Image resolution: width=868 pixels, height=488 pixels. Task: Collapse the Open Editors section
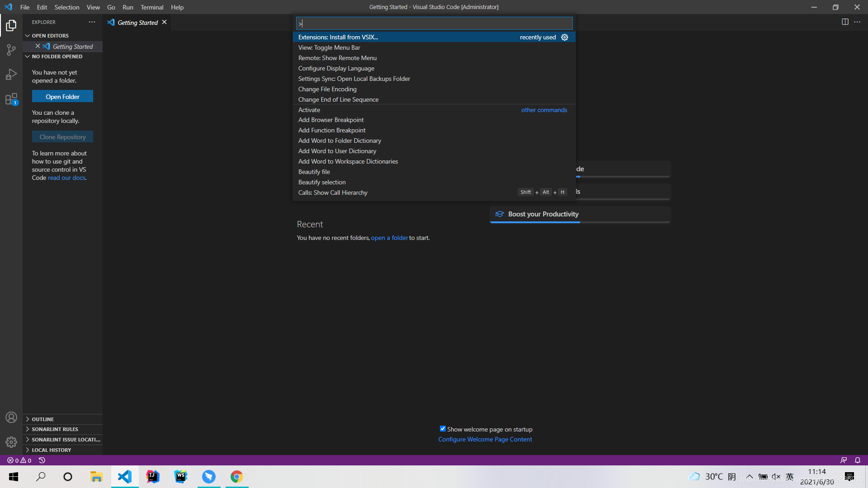coord(50,35)
